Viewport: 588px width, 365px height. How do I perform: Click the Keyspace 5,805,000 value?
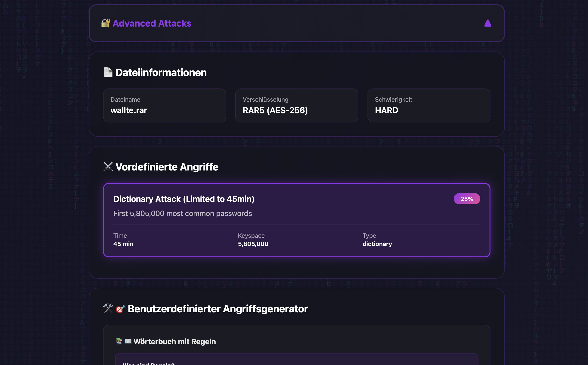(x=253, y=244)
